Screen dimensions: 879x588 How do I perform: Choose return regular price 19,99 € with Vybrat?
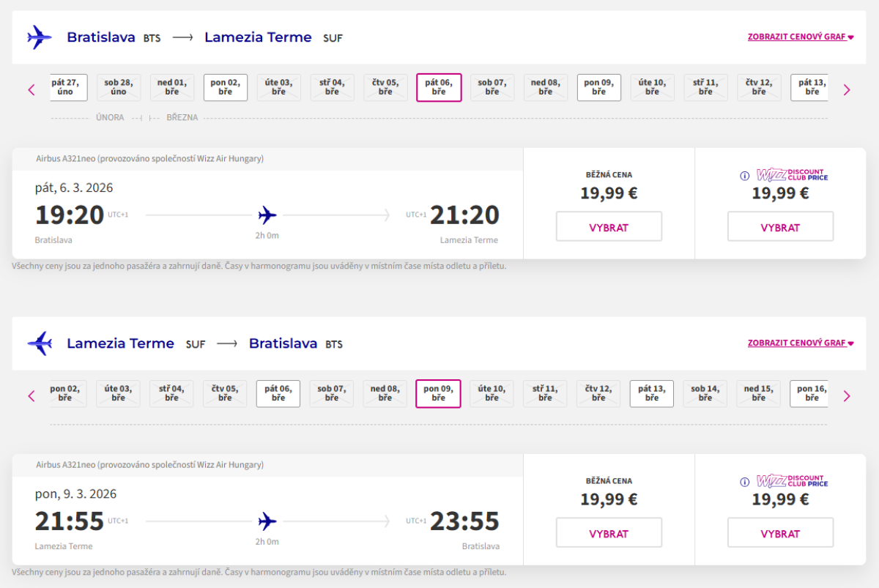coord(609,533)
